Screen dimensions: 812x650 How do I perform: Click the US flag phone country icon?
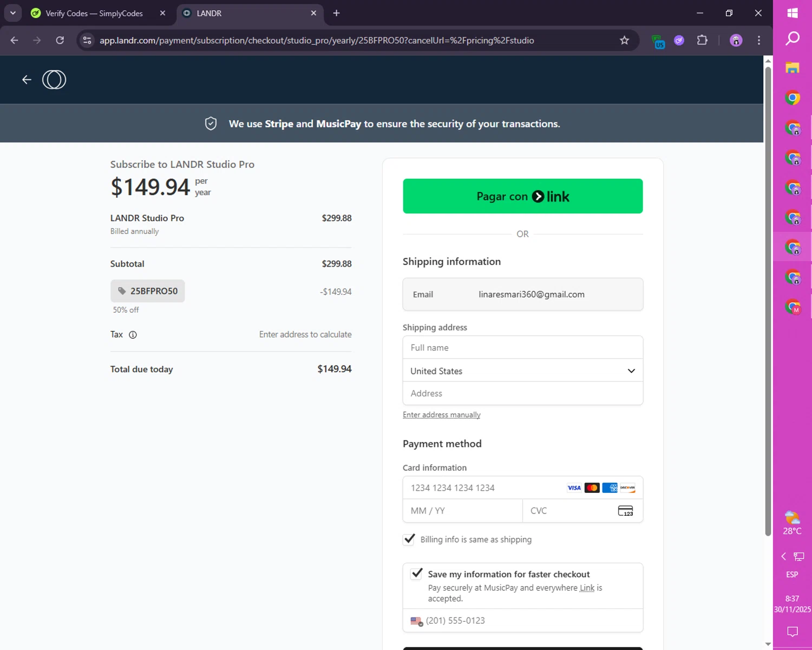tap(416, 621)
